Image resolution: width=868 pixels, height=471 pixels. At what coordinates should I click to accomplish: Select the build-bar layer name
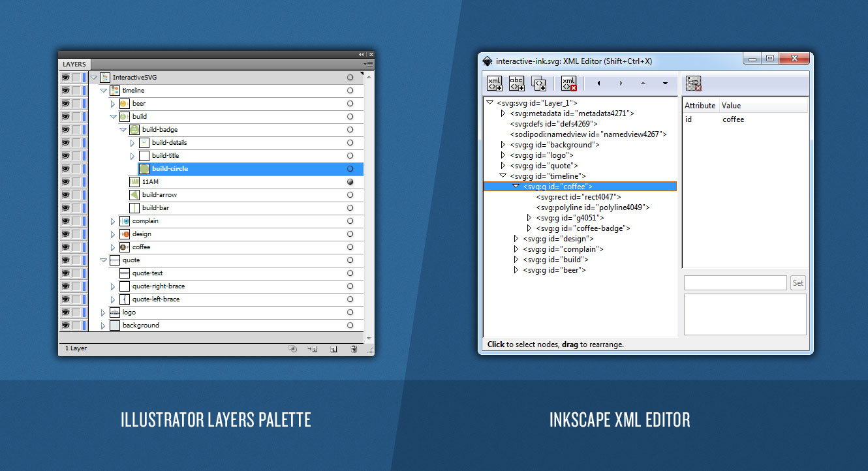[156, 208]
